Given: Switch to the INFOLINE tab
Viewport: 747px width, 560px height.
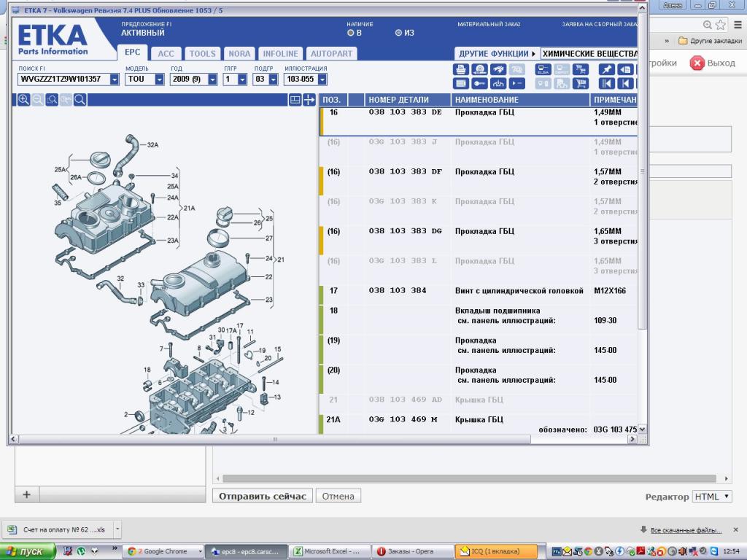Looking at the screenshot, I should 281,54.
